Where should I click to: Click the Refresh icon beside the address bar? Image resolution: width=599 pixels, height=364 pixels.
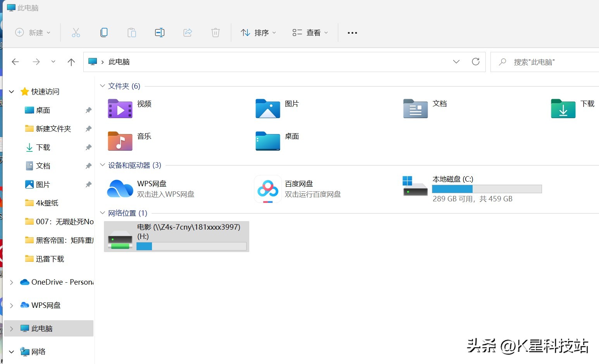(476, 62)
